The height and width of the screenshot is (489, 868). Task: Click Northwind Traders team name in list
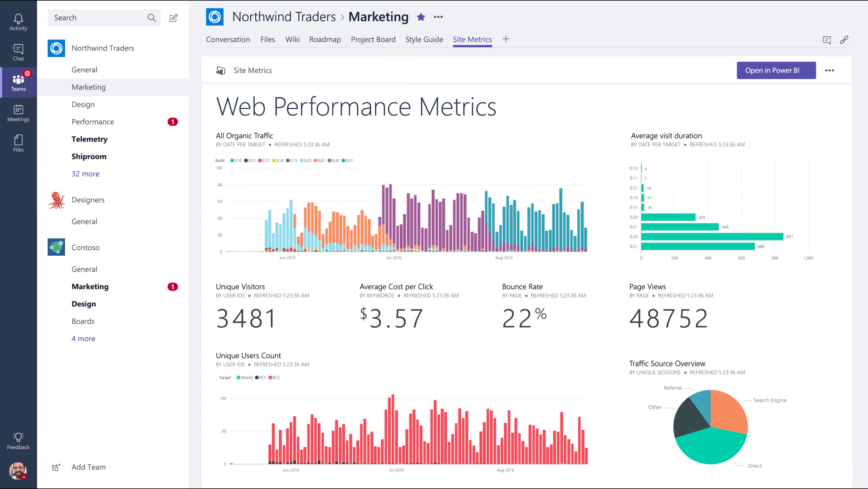tap(103, 48)
